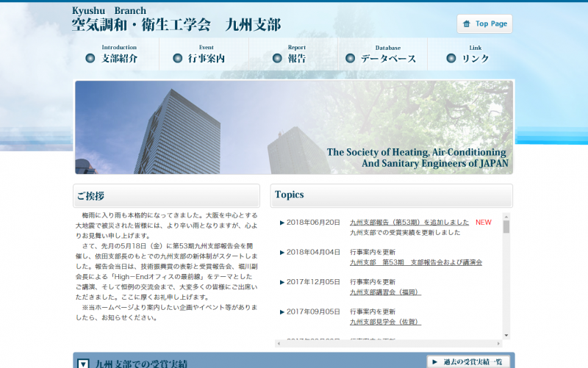Open the 報告 Report menu
The height and width of the screenshot is (368, 588).
(x=293, y=54)
